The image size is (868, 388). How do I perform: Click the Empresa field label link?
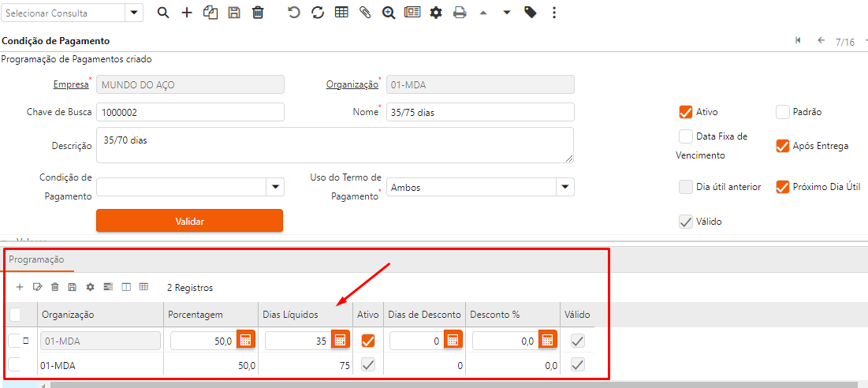point(71,84)
